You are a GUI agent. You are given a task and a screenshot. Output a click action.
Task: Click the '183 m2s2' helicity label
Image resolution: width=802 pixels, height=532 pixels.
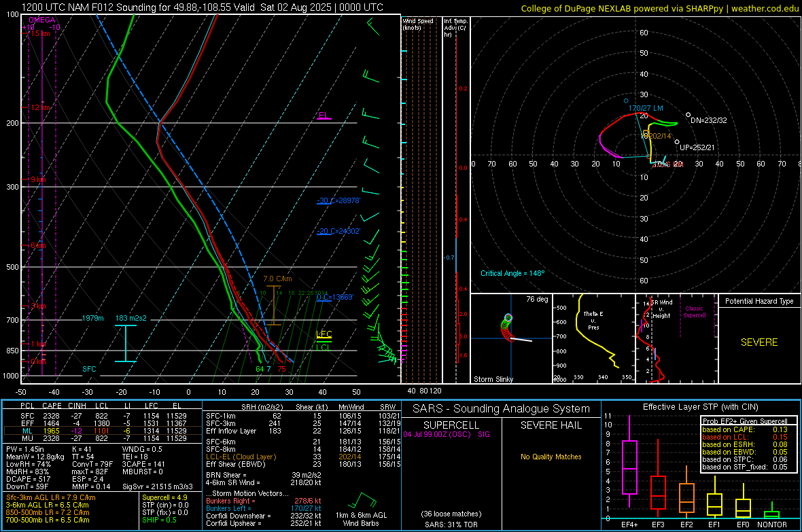[x=130, y=318]
